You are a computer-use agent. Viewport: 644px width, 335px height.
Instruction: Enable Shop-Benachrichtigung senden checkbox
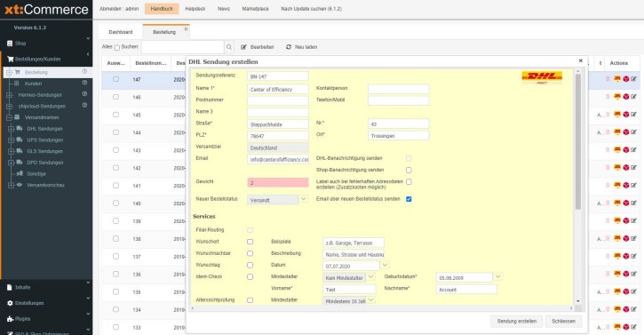(x=409, y=170)
